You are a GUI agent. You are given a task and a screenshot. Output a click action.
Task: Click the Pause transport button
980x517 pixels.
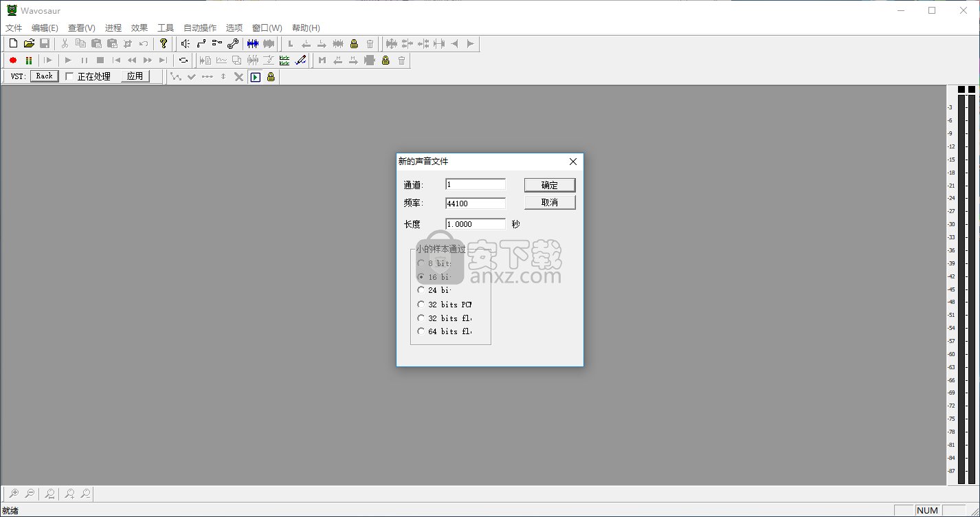[84, 60]
